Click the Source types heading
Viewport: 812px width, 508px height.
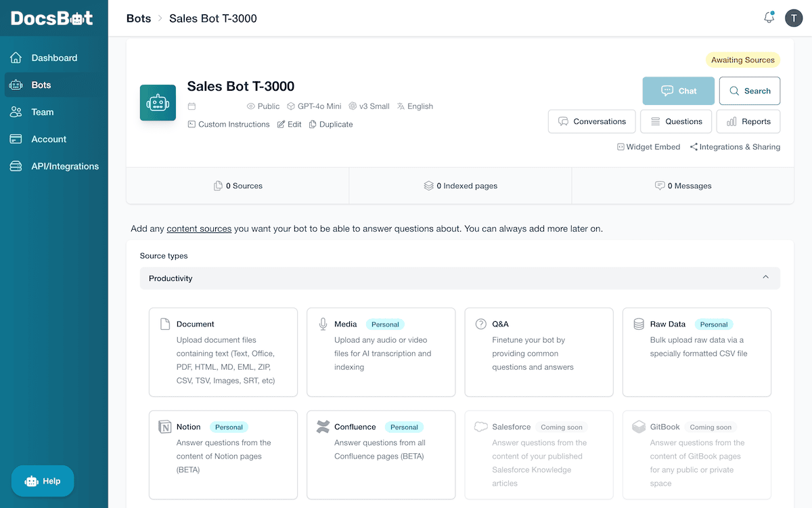tap(164, 256)
